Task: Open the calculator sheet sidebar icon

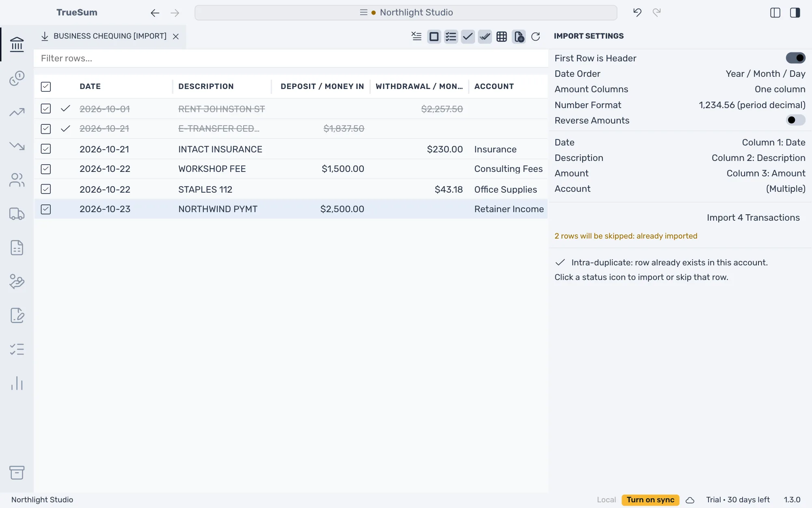Action: coord(17,247)
